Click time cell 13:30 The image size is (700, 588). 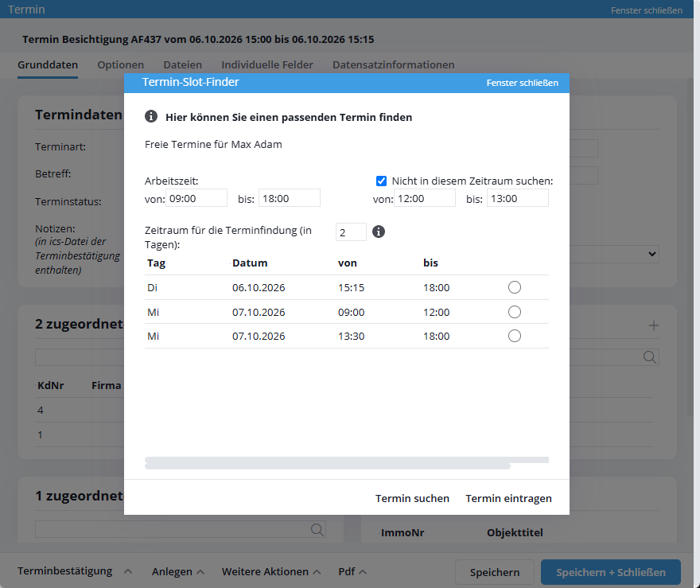tap(351, 337)
